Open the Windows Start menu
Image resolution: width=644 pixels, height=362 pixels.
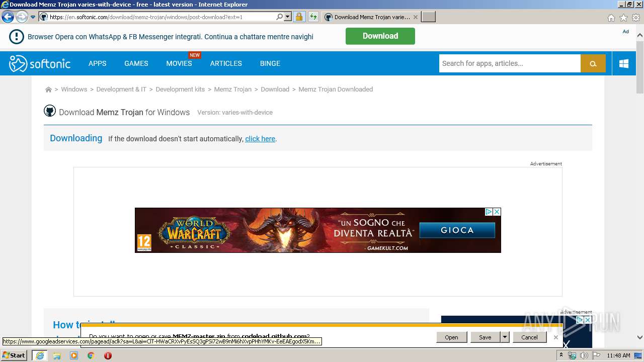tap(14, 355)
